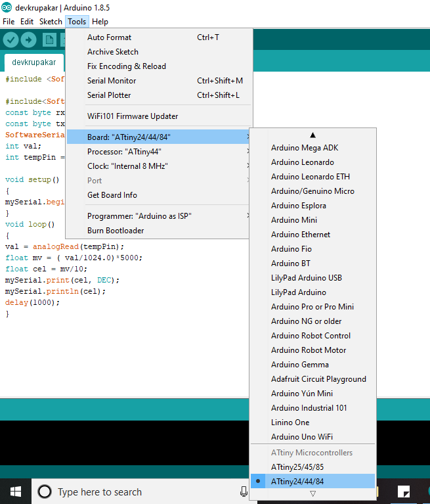Screen dimensions: 430x504
Task: Select Arduino Gemma board
Action: click(312, 365)
